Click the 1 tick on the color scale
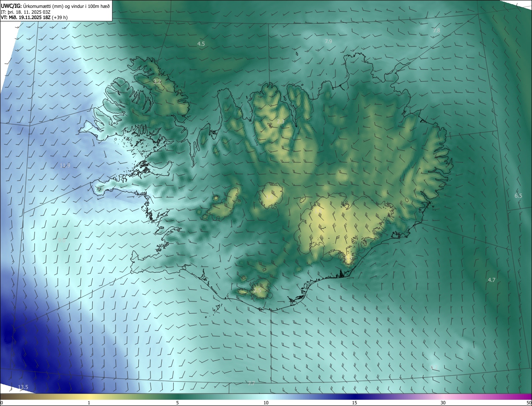532x406 pixels. click(x=89, y=403)
